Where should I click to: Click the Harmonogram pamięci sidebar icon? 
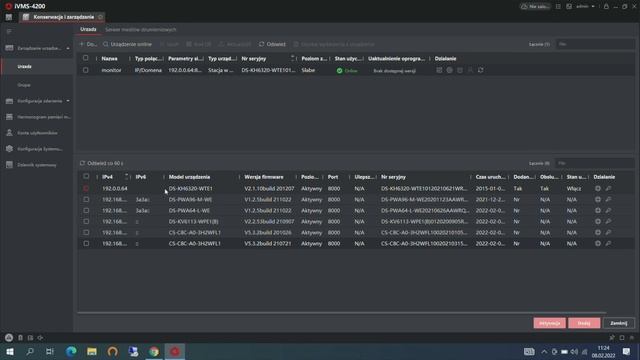point(9,117)
